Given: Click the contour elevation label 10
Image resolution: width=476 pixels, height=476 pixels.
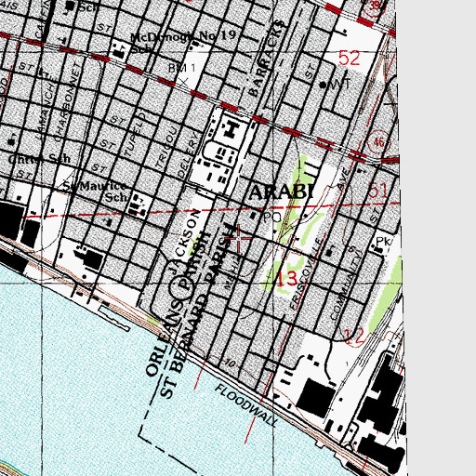Looking at the screenshot, I should coord(230,364).
